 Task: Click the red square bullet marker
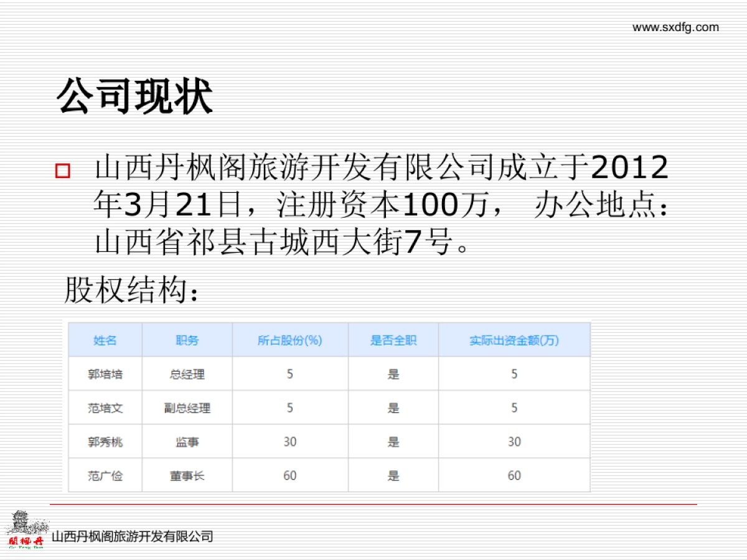click(x=62, y=169)
